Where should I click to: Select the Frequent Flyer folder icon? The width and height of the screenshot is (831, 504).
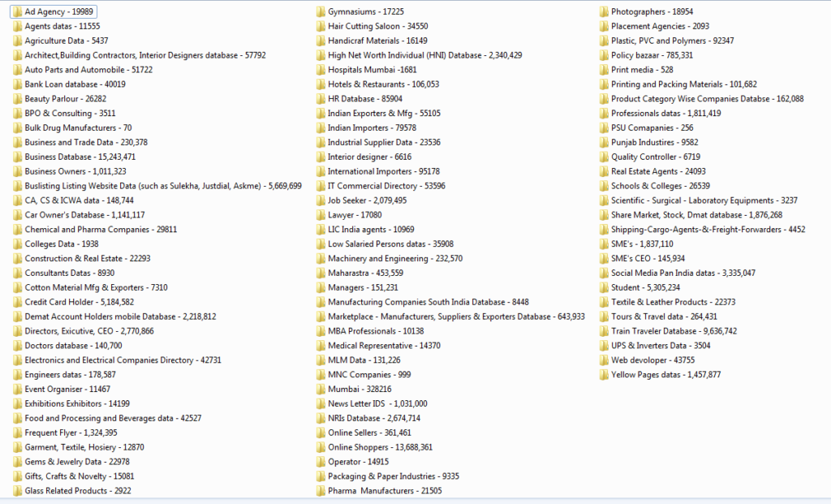[x=18, y=432]
